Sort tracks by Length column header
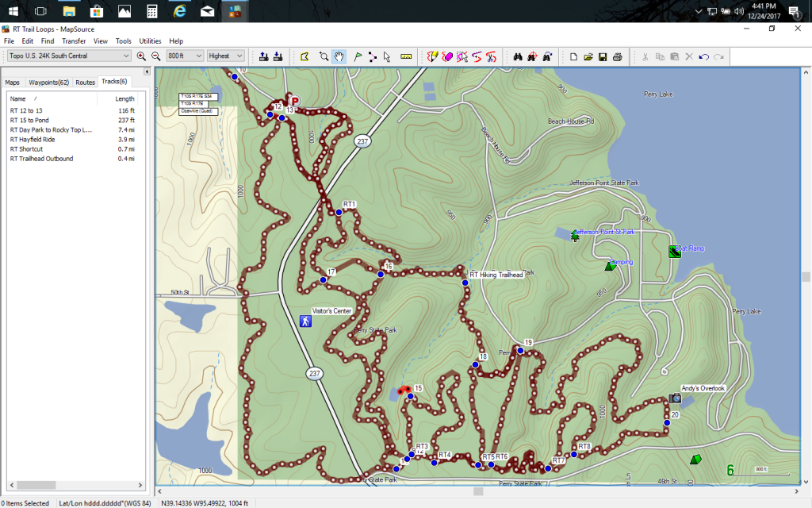 117,98
